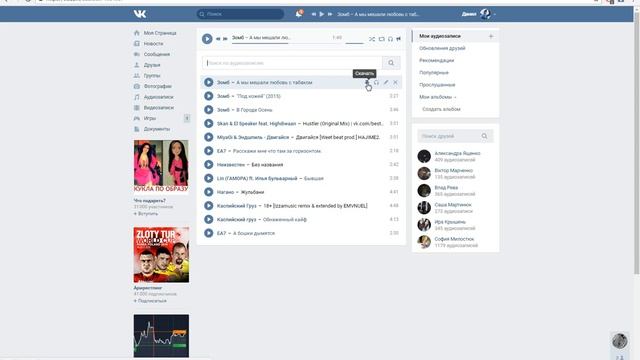Toggle shuffle mode icon

(x=372, y=39)
